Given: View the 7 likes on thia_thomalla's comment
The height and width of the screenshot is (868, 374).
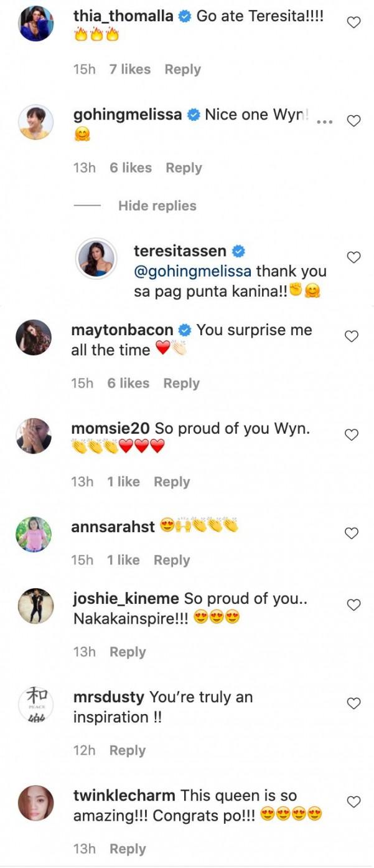Looking at the screenshot, I should [130, 69].
